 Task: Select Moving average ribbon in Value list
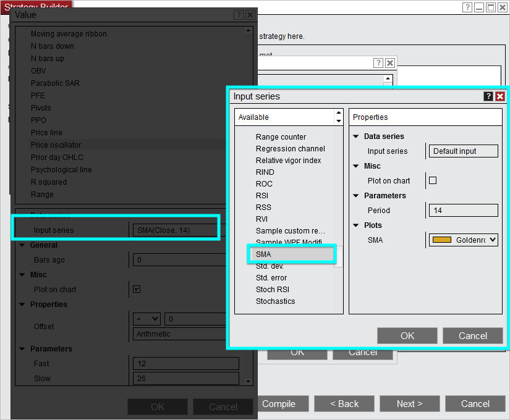(x=69, y=34)
